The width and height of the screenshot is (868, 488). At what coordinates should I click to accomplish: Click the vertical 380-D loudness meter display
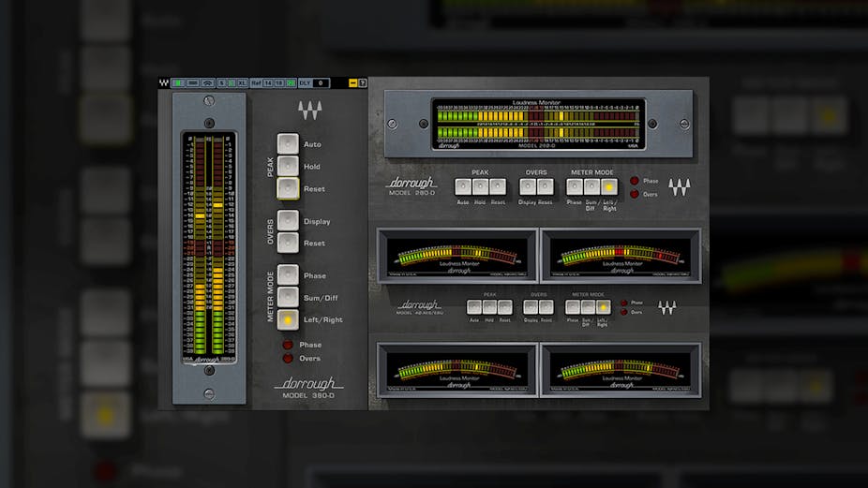tap(209, 247)
